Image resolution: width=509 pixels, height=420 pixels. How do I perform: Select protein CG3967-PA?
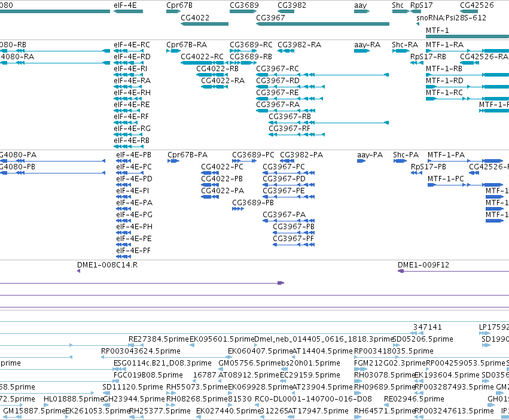coord(284,215)
